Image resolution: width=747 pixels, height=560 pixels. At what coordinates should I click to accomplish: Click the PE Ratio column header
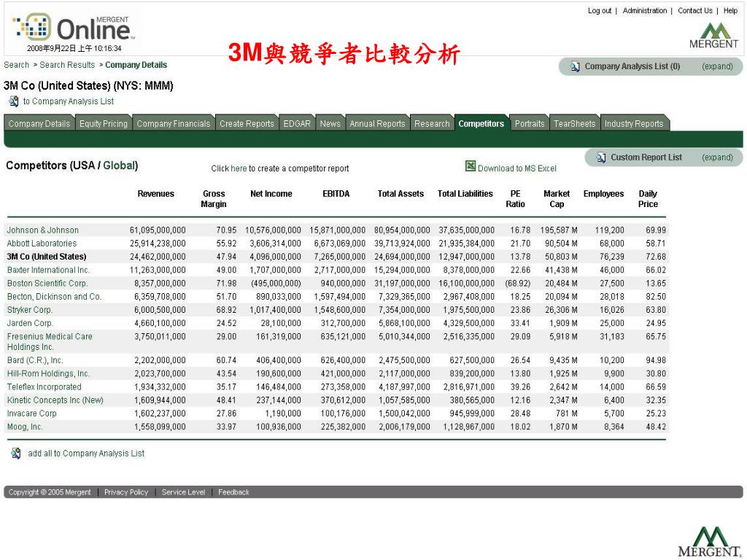pyautogui.click(x=516, y=199)
